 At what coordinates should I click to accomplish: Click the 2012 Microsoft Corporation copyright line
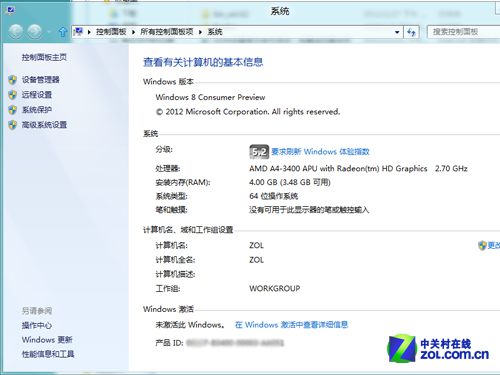click(x=248, y=112)
